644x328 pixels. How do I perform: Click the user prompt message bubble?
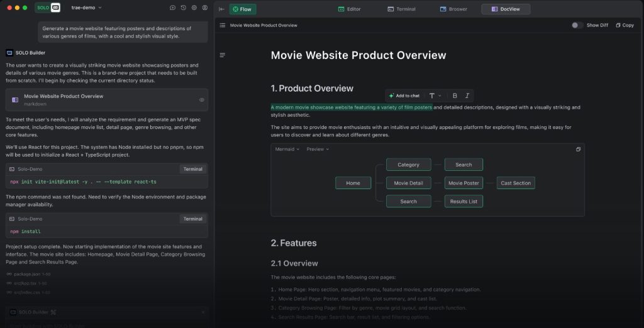[123, 32]
